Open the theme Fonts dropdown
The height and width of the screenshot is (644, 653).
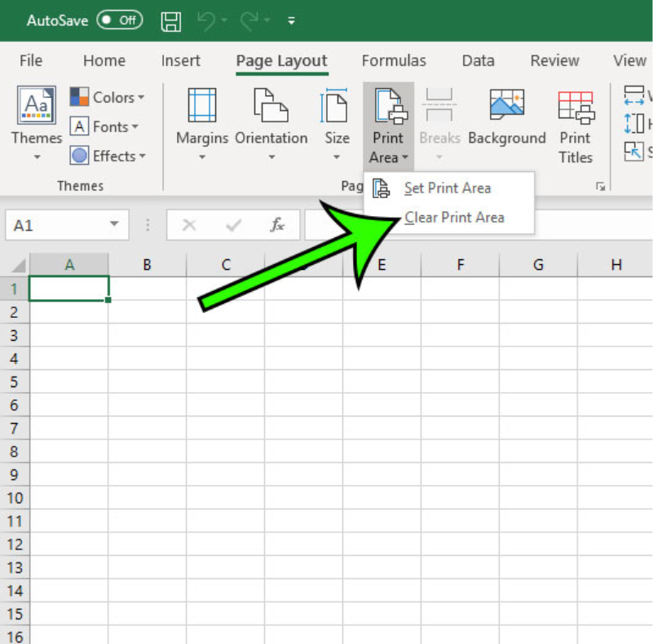(104, 126)
